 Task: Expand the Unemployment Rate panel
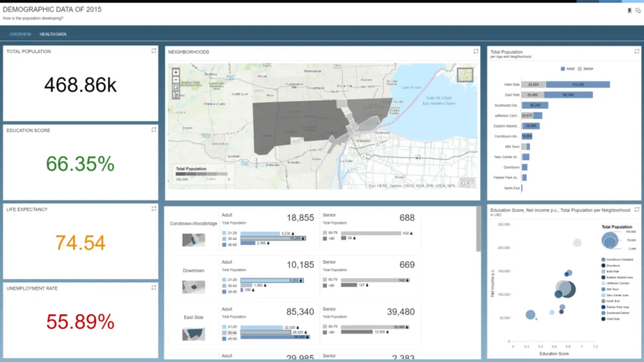tap(154, 287)
